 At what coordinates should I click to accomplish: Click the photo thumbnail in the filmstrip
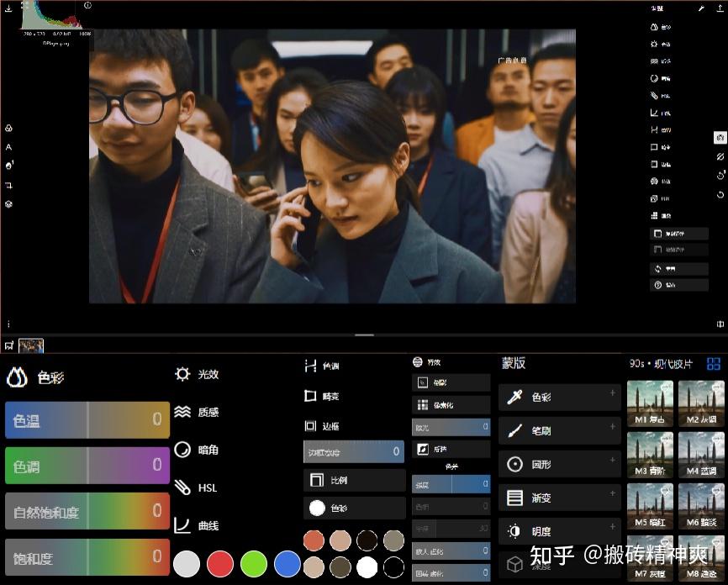click(31, 345)
